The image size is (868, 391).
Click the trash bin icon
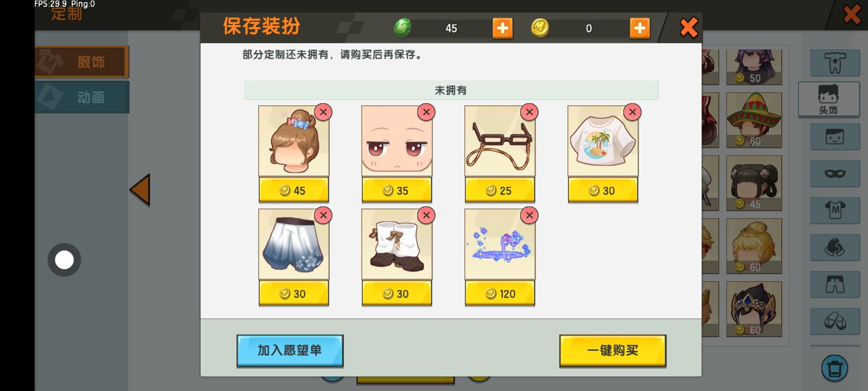coord(835,368)
